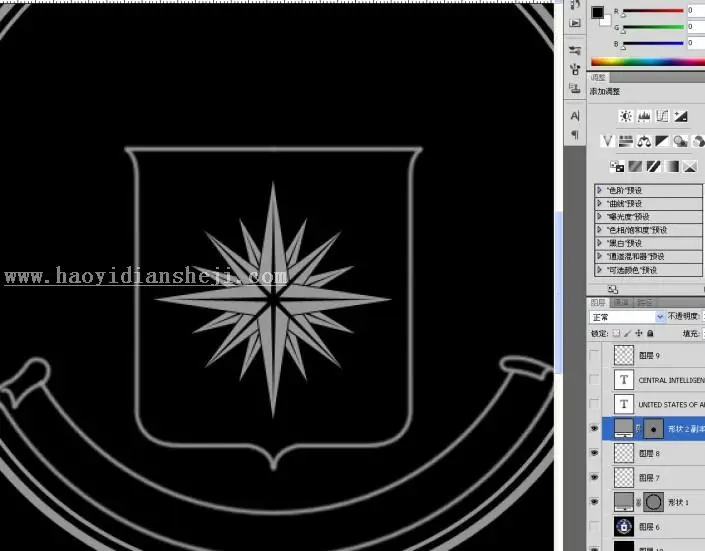The width and height of the screenshot is (705, 551).
Task: Select the 形状 1 vector mask thumbnail
Action: [653, 502]
